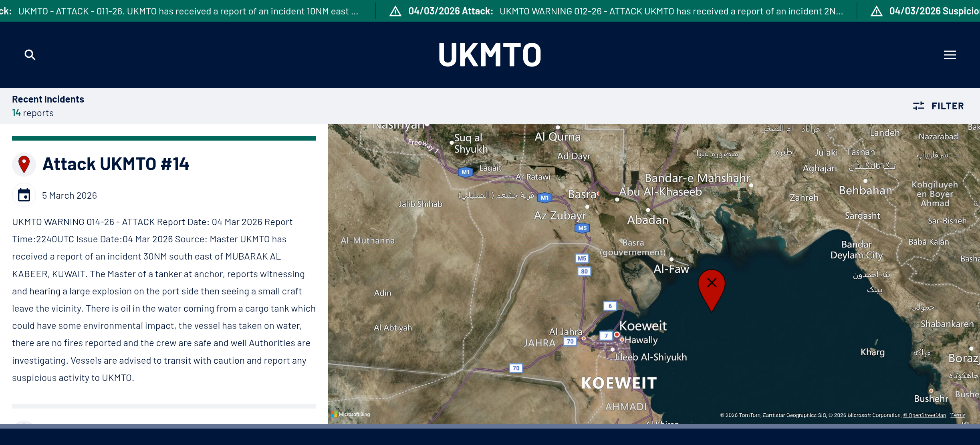Open the FILTER panel

pyautogui.click(x=947, y=106)
